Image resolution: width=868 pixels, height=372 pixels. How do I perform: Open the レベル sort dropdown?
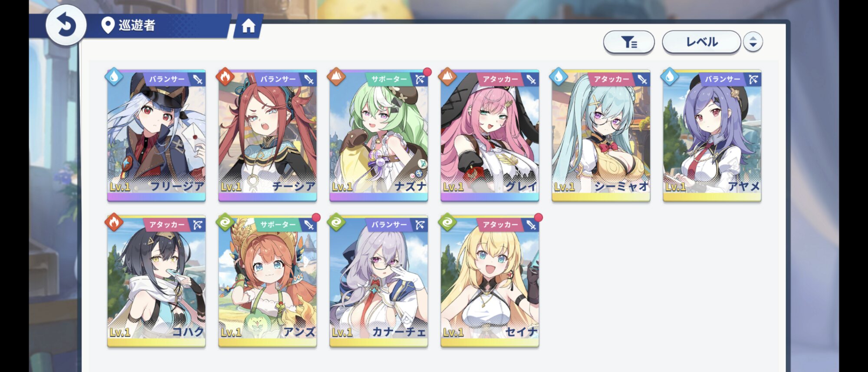(x=701, y=42)
